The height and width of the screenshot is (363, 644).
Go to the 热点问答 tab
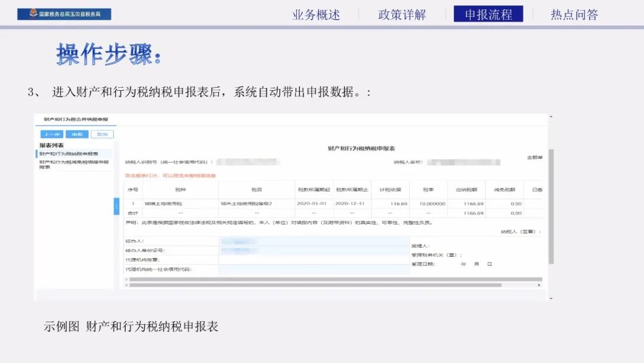[575, 15]
